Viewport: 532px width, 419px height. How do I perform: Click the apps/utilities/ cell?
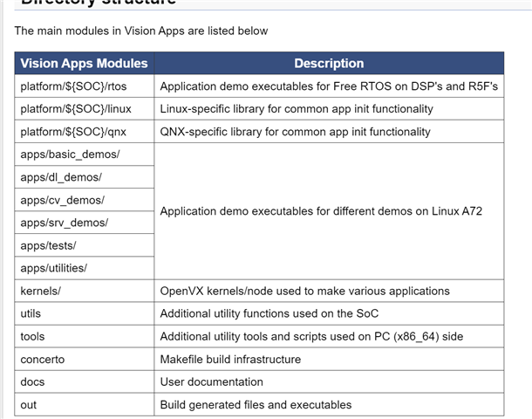click(84, 268)
